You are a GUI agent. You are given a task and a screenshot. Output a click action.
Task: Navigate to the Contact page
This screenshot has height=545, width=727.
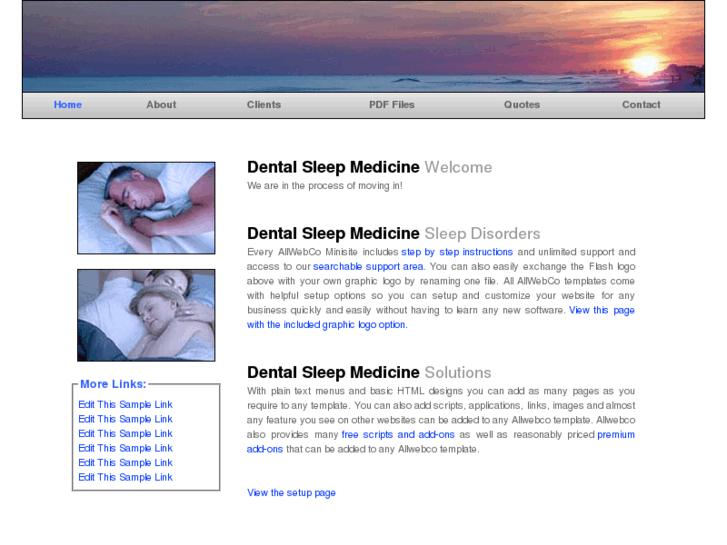tap(641, 105)
